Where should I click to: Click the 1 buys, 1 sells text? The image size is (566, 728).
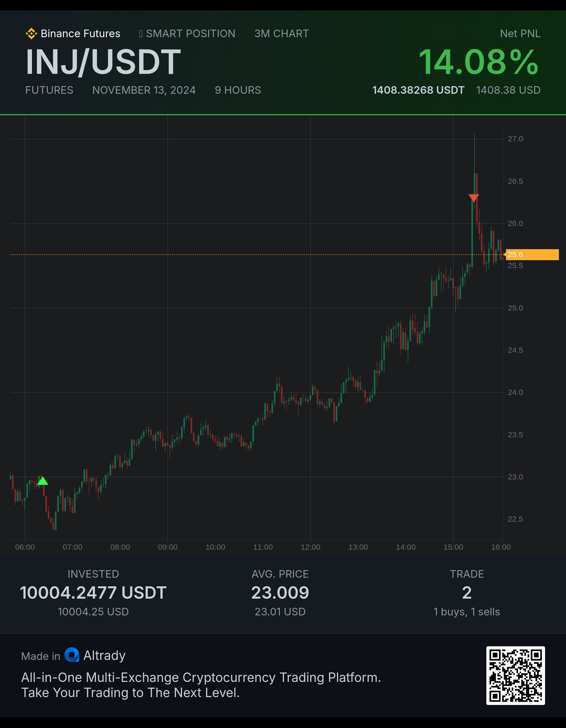[x=467, y=612]
